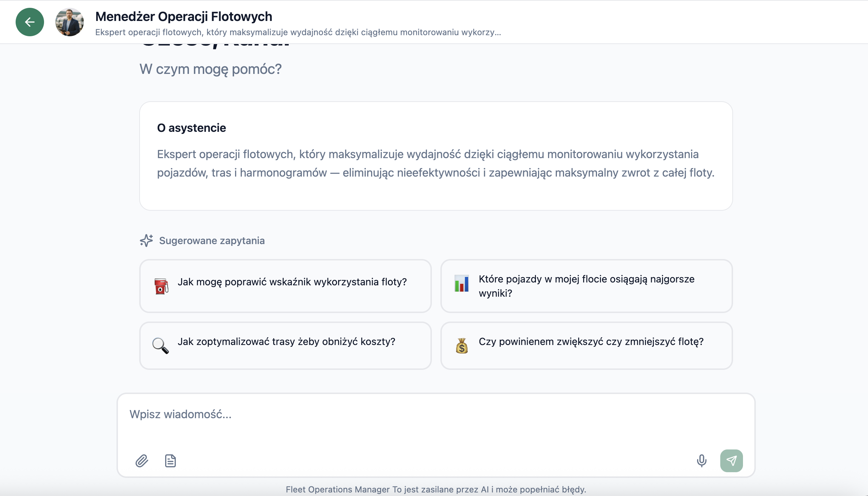Image resolution: width=868 pixels, height=496 pixels.
Task: Select the document attachment icon
Action: click(x=170, y=460)
